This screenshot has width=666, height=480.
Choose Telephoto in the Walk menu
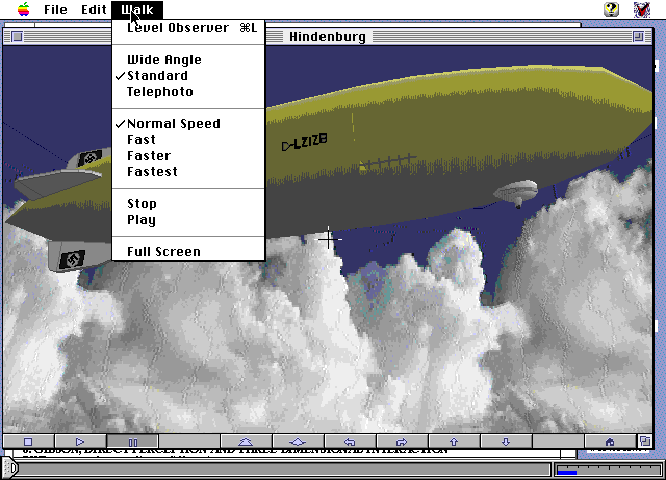160,92
